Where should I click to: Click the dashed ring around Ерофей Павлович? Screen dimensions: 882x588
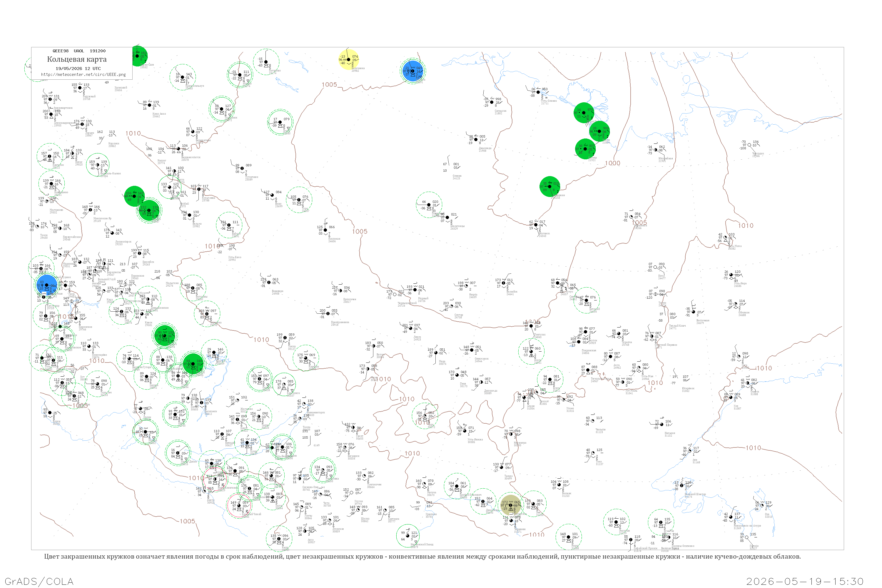pyautogui.click(x=457, y=486)
